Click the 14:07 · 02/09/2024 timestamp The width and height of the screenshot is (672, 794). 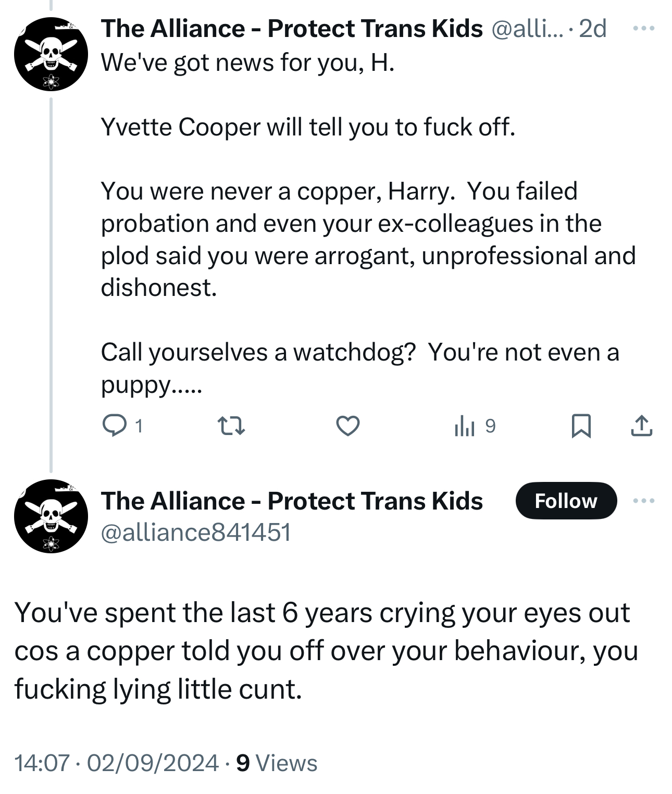point(116,763)
